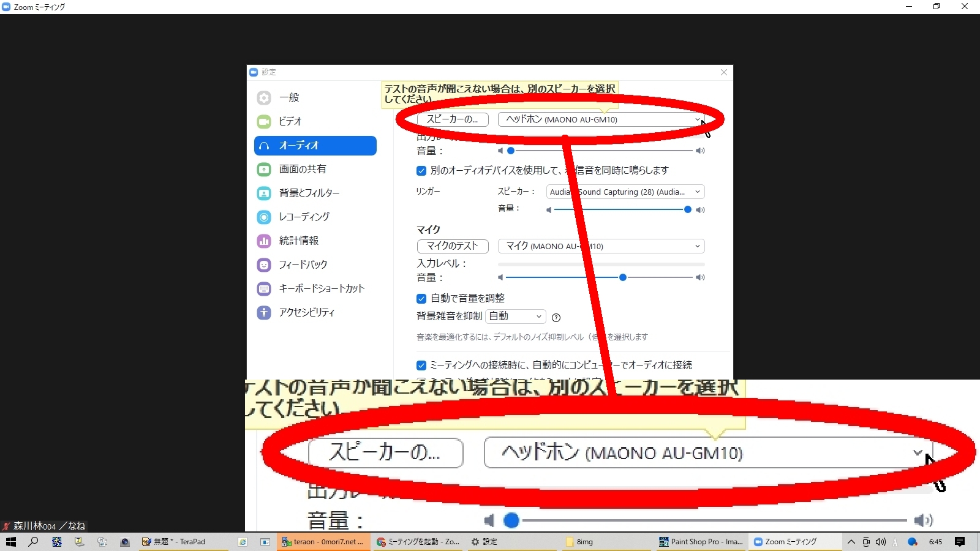
Task: Click the low-volume icon on output volume row
Action: coord(500,151)
